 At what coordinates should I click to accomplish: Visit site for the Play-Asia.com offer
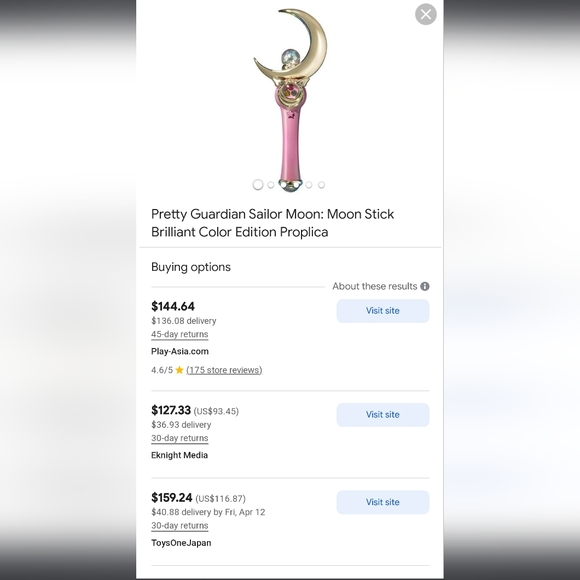coord(383,311)
